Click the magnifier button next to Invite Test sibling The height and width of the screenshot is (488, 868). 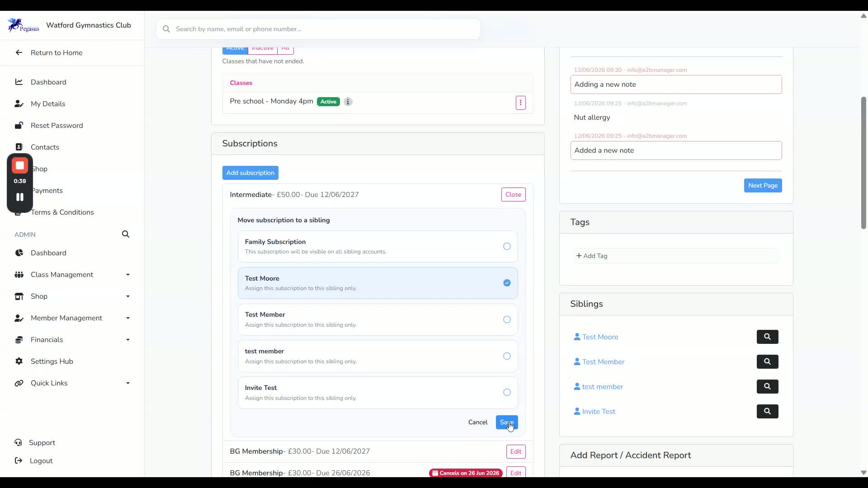(767, 411)
